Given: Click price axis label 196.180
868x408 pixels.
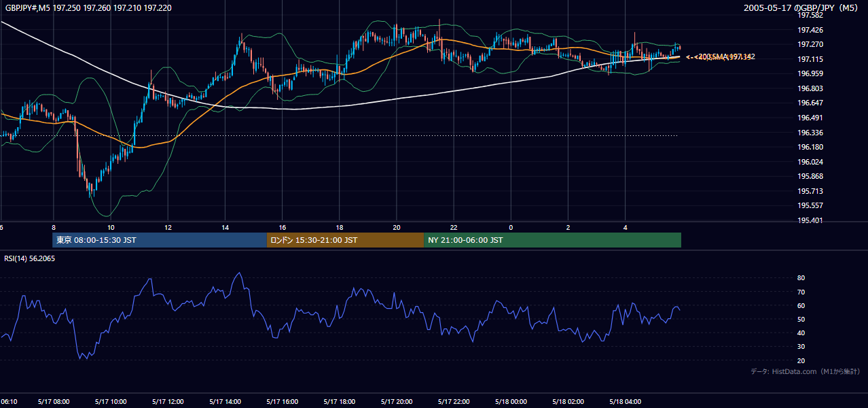Looking at the screenshot, I should click(810, 147).
